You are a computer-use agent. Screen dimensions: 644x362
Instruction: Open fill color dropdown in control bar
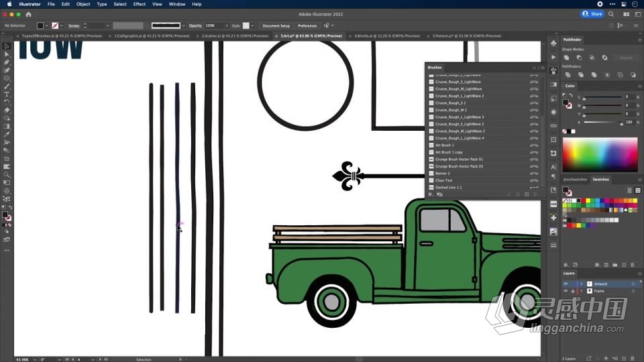click(46, 25)
